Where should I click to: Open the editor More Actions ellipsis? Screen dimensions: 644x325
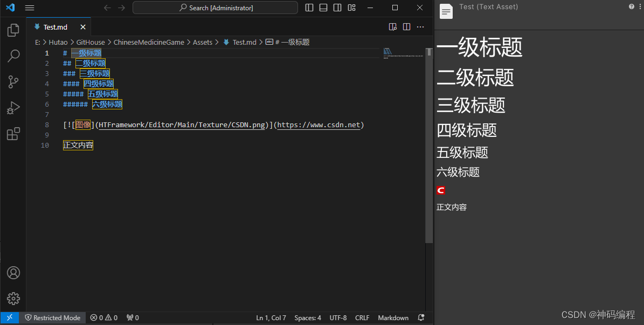(x=420, y=27)
